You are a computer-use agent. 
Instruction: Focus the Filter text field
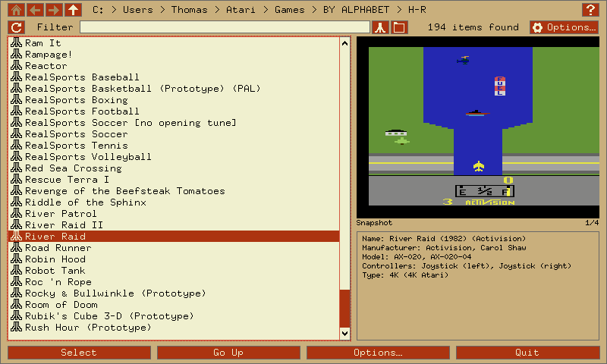[225, 27]
